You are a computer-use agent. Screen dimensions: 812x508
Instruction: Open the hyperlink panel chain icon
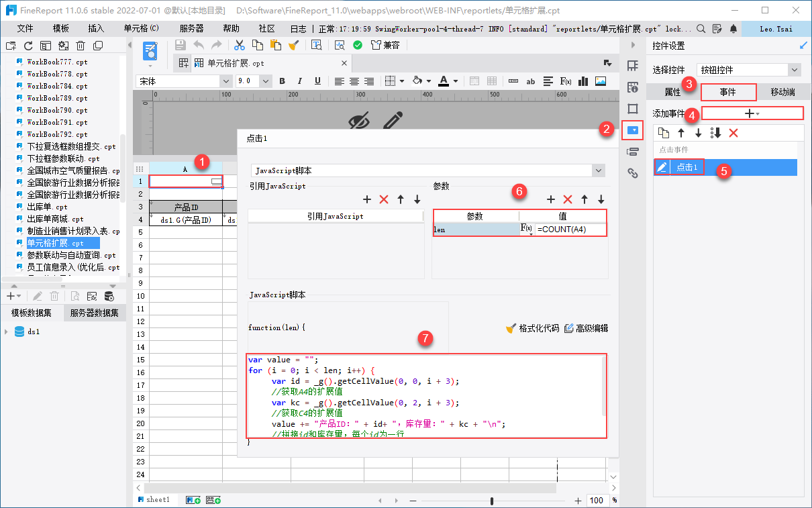(x=632, y=173)
